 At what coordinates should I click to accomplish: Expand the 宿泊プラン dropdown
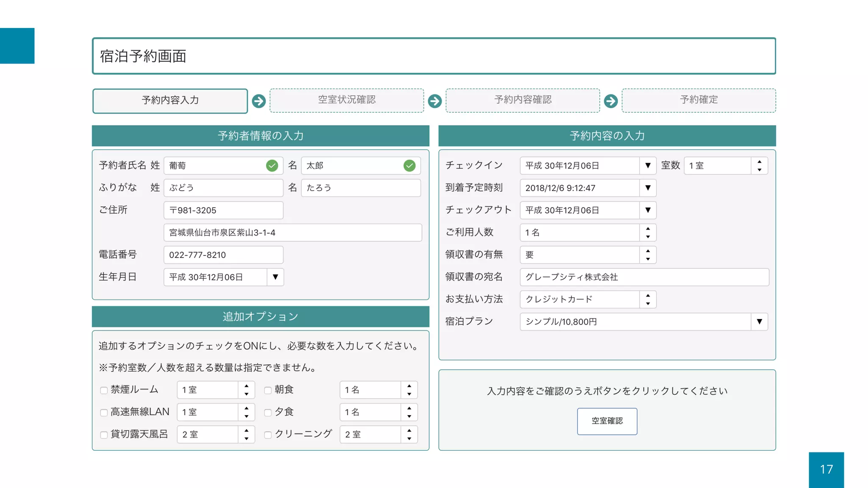(759, 322)
